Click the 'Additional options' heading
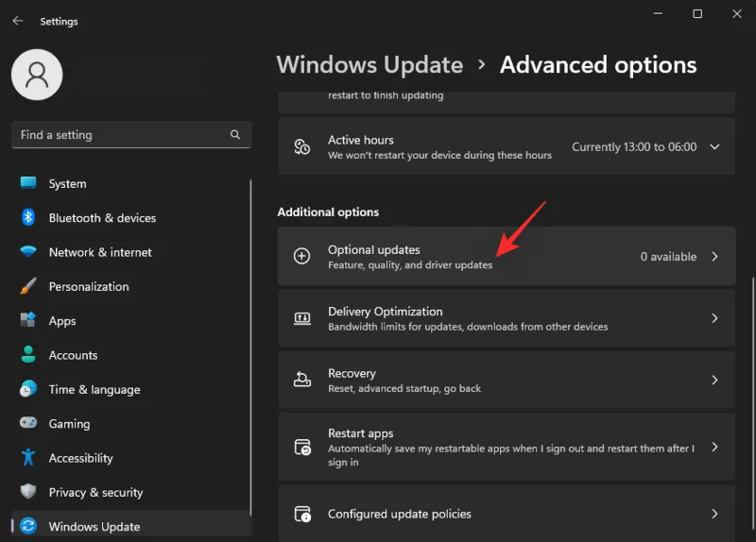 point(328,212)
